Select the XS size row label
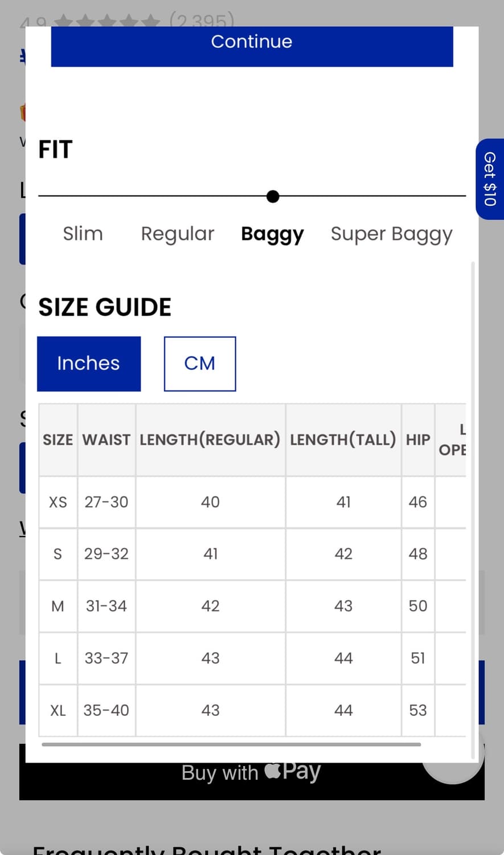 click(58, 502)
